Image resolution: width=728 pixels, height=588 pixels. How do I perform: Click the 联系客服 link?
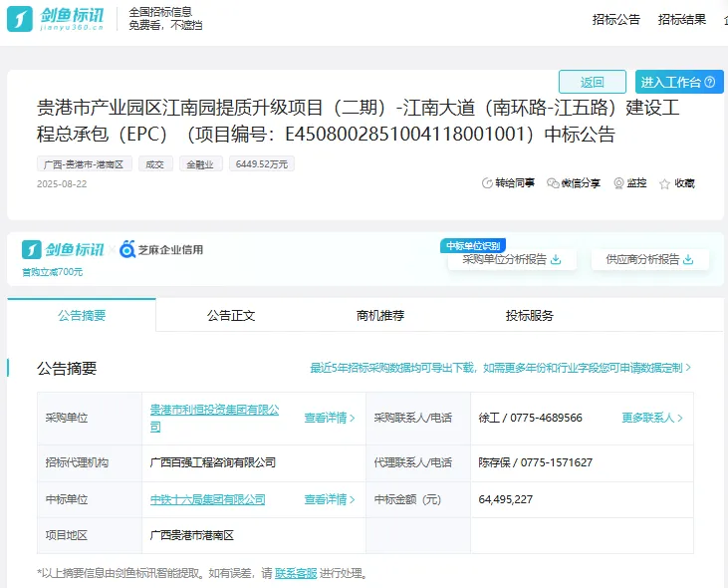coord(296,573)
